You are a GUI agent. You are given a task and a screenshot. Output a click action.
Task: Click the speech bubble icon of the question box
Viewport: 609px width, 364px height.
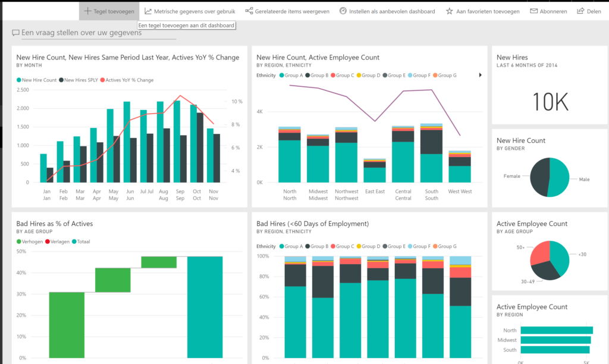click(15, 33)
